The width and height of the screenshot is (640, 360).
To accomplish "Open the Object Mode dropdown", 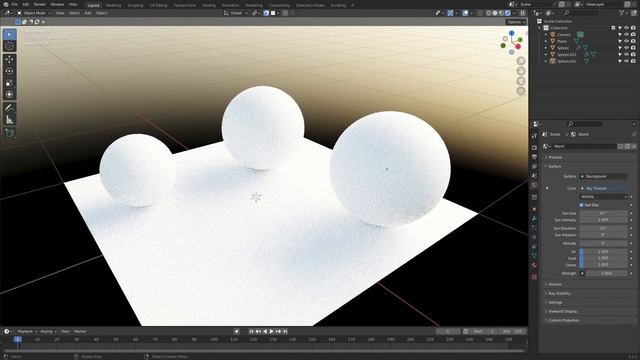I will [x=34, y=13].
